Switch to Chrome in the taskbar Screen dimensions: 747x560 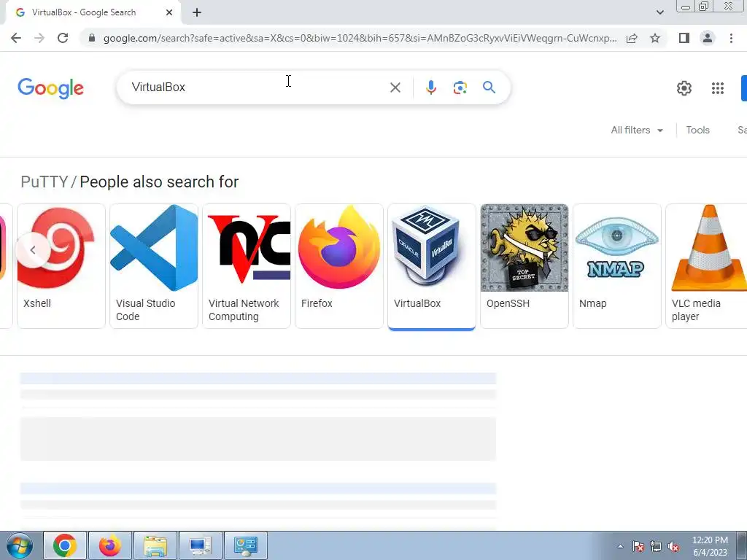point(65,545)
